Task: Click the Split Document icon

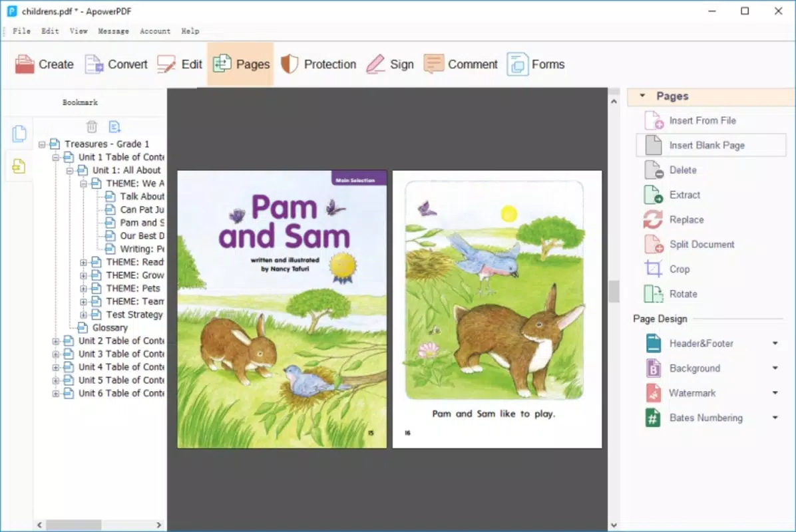Action: [x=654, y=245]
